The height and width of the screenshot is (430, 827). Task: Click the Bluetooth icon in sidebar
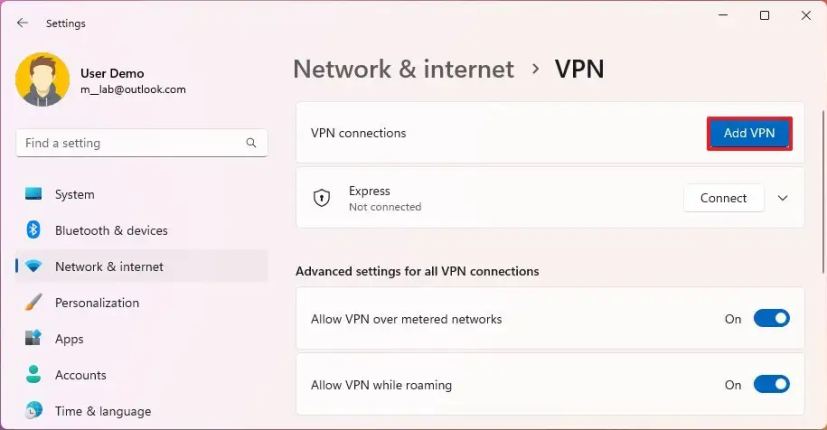(x=34, y=230)
